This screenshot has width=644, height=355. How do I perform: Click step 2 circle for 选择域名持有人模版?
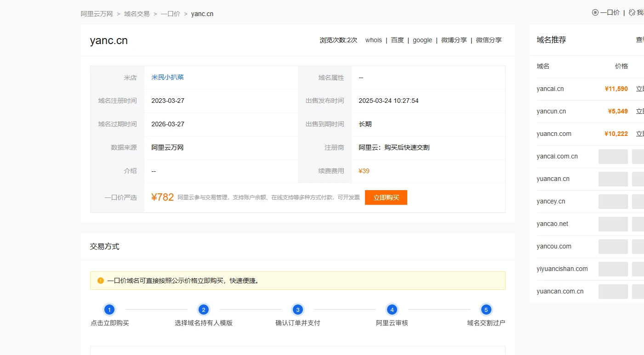pyautogui.click(x=204, y=310)
